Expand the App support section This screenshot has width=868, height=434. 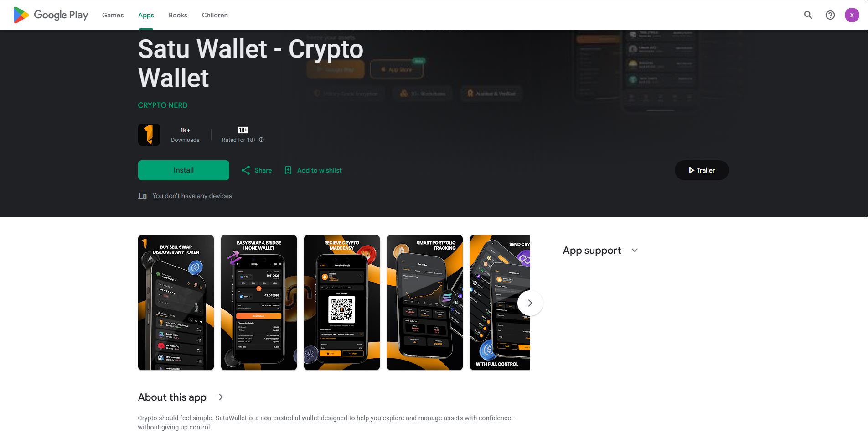coord(635,250)
